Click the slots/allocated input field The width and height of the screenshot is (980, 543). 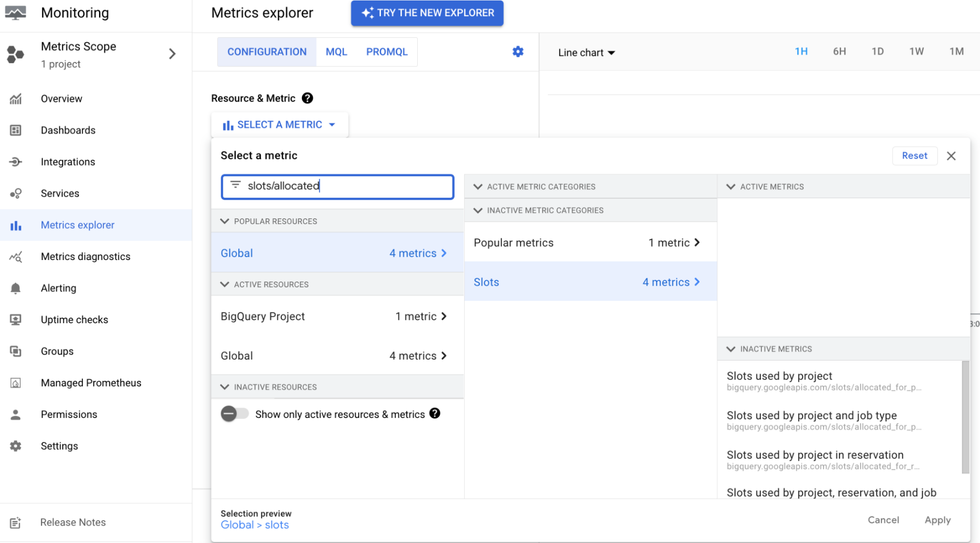338,186
